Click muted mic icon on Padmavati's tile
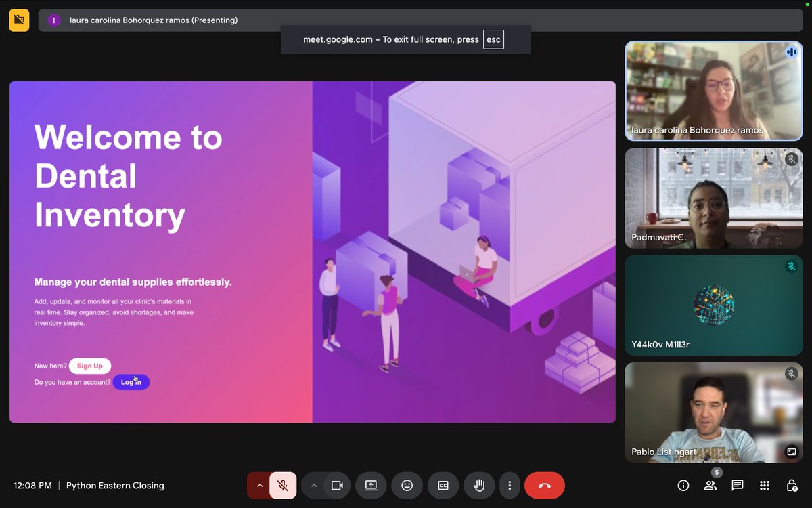 [x=791, y=159]
